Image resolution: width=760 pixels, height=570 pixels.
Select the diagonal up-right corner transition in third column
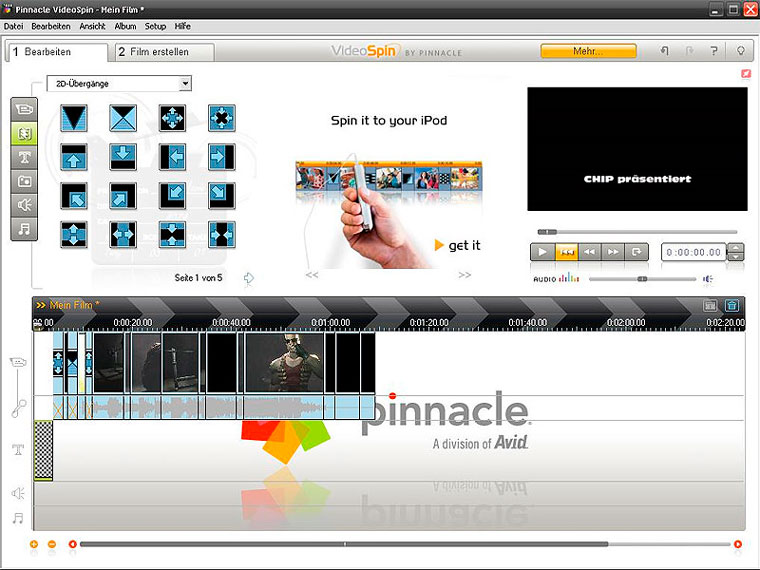[173, 195]
